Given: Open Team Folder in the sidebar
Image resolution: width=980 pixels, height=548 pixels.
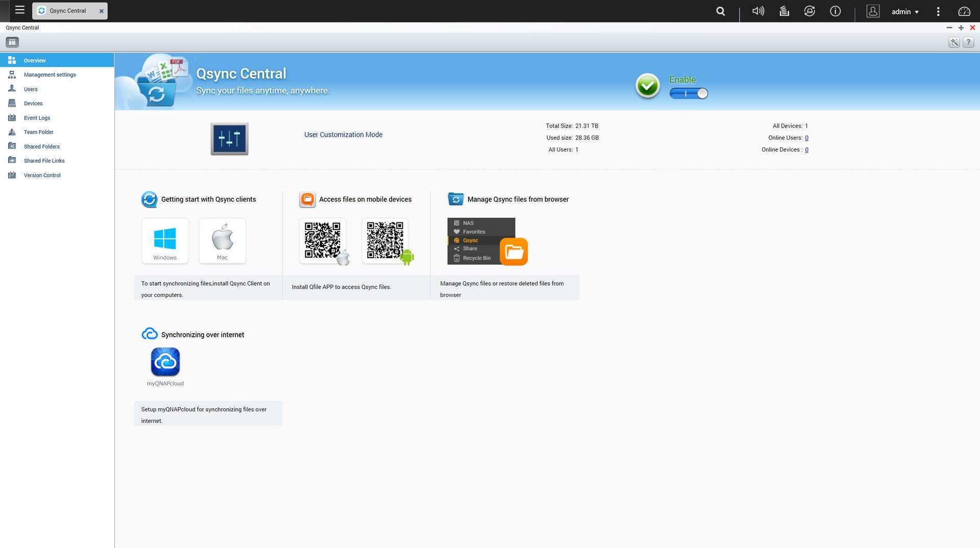Looking at the screenshot, I should 57,132.
